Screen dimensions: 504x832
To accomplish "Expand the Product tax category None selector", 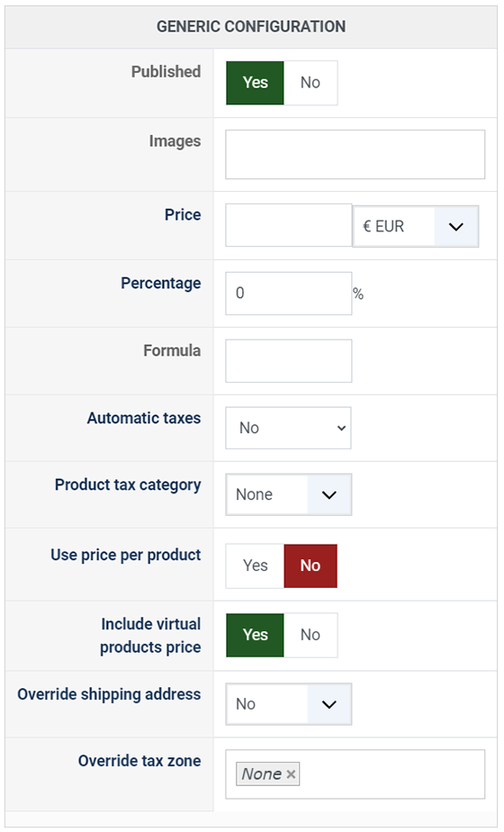I will (x=289, y=494).
